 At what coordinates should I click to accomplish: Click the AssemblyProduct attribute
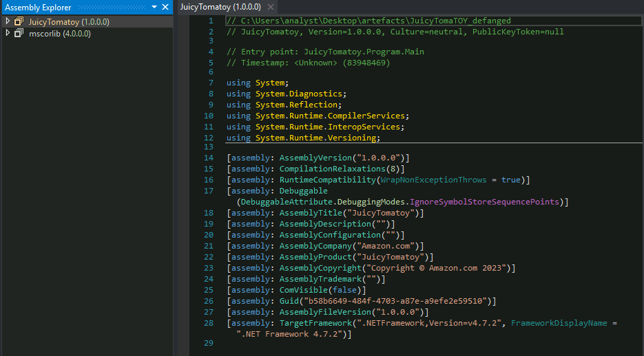click(315, 258)
